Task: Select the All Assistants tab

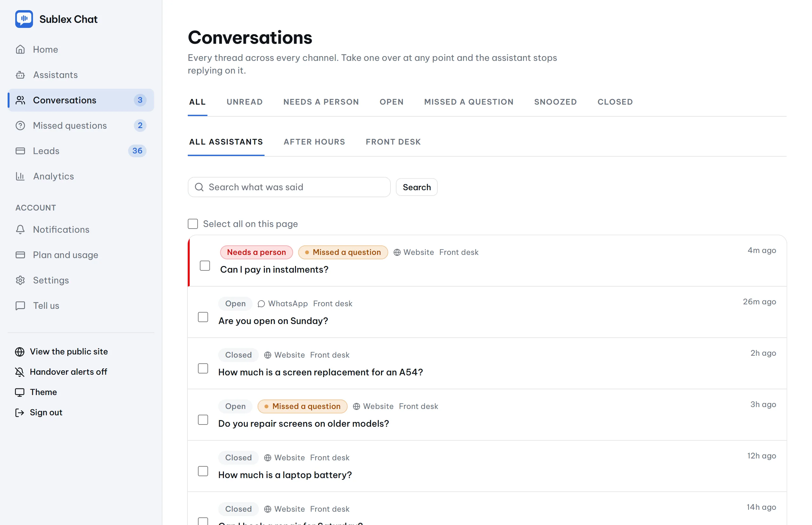Action: pyautogui.click(x=226, y=142)
